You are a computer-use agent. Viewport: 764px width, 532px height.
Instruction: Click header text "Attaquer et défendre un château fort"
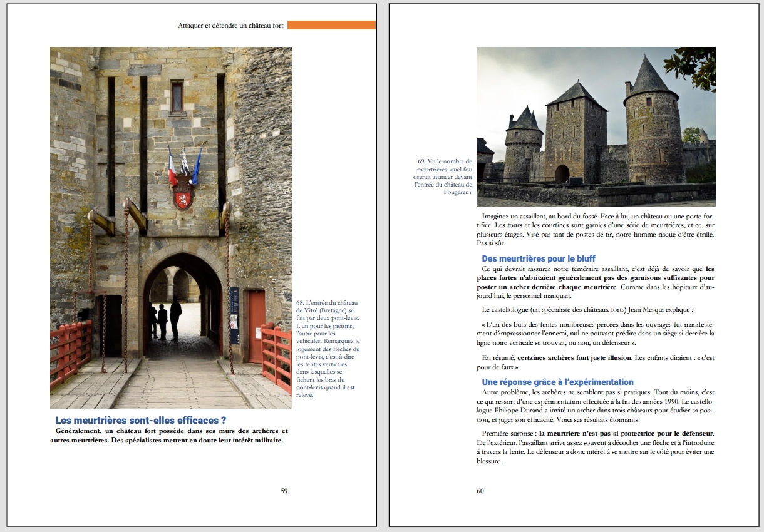point(230,26)
